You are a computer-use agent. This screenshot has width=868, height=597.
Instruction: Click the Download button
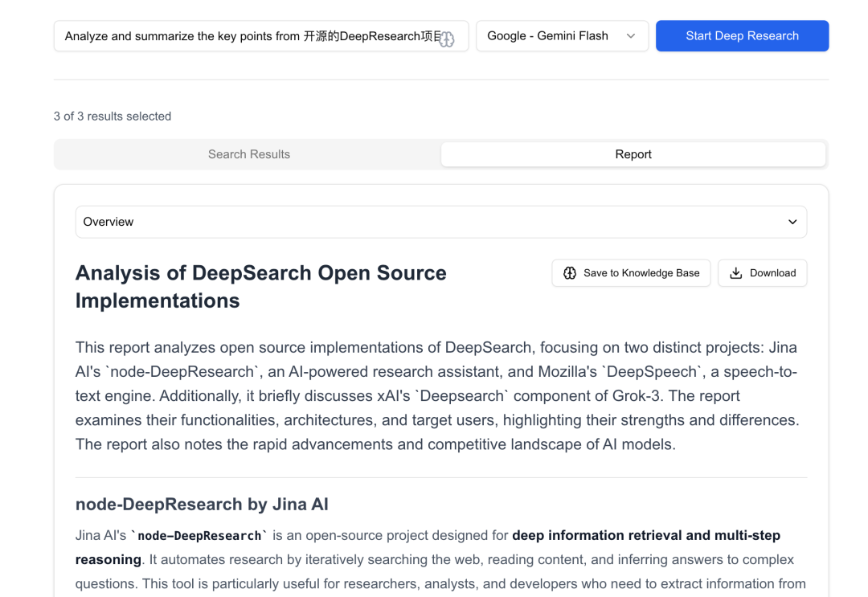click(762, 273)
